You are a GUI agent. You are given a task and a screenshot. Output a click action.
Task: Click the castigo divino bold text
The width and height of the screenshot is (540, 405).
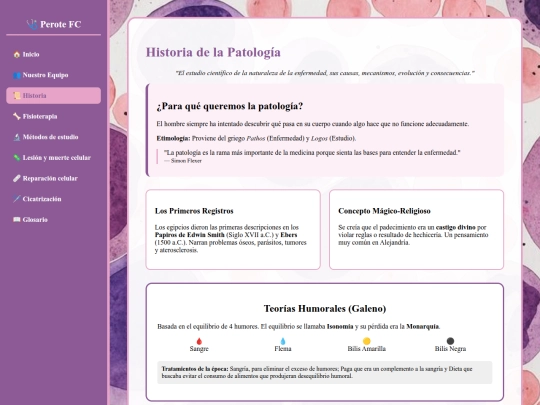point(456,227)
